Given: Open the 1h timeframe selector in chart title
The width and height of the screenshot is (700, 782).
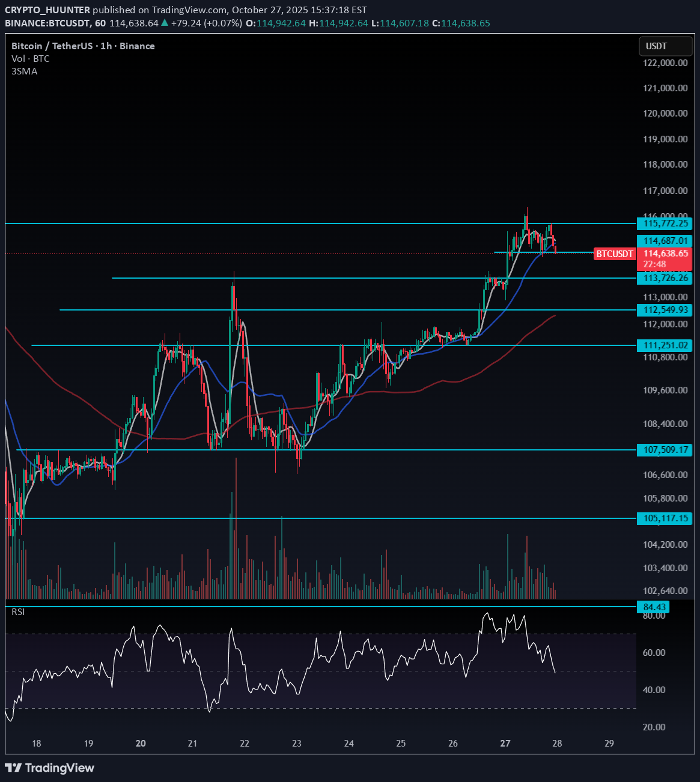Looking at the screenshot, I should point(106,46).
